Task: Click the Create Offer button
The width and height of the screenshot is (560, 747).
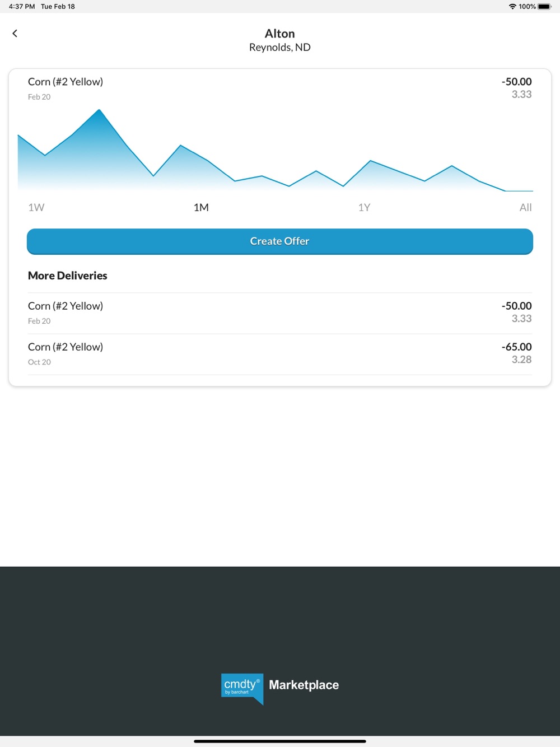Action: pyautogui.click(x=280, y=241)
